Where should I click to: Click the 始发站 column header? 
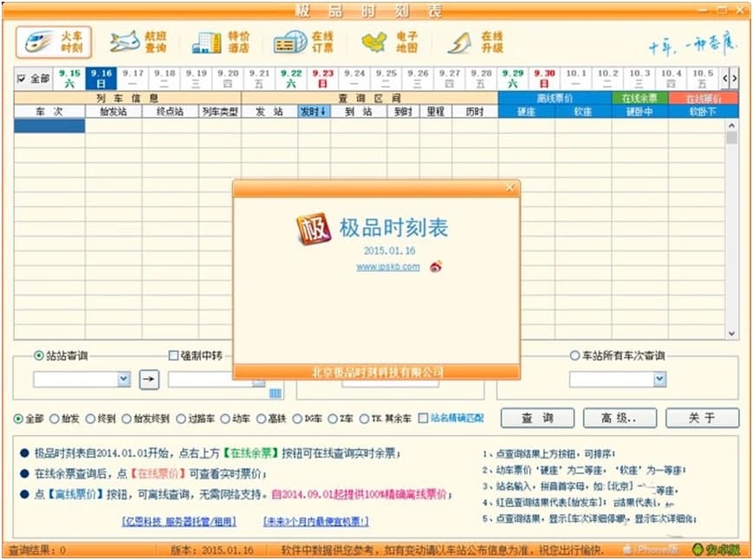tap(114, 112)
